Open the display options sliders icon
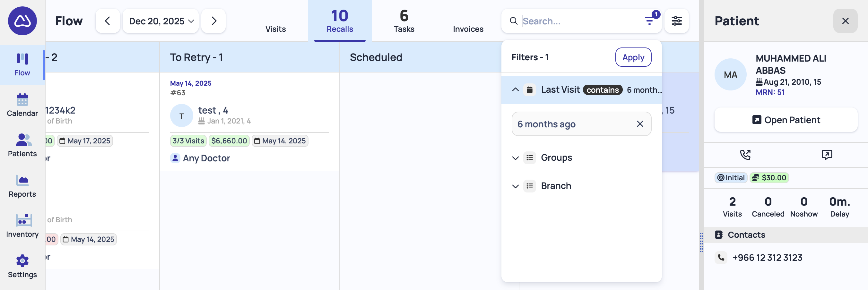This screenshot has width=868, height=290. coord(676,21)
